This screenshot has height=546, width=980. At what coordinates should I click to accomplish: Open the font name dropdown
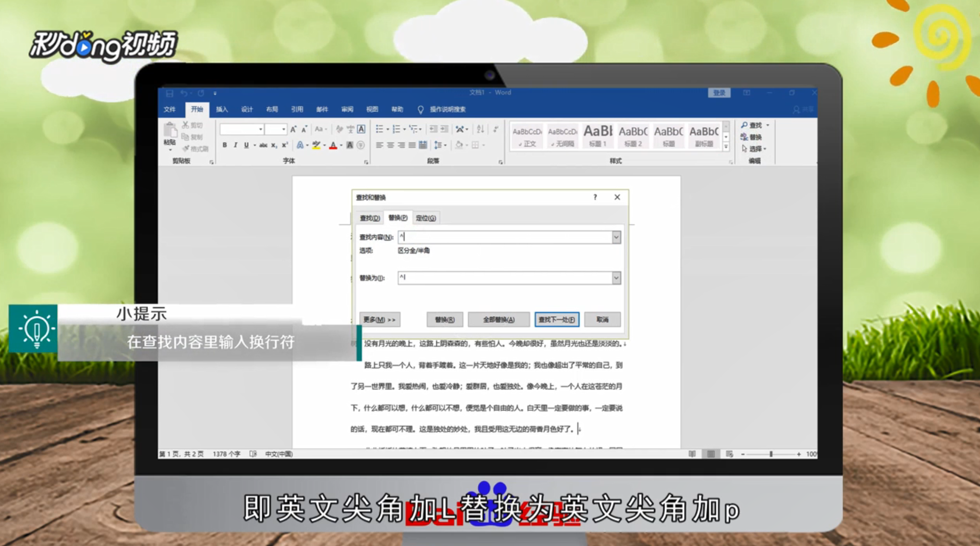[261, 129]
